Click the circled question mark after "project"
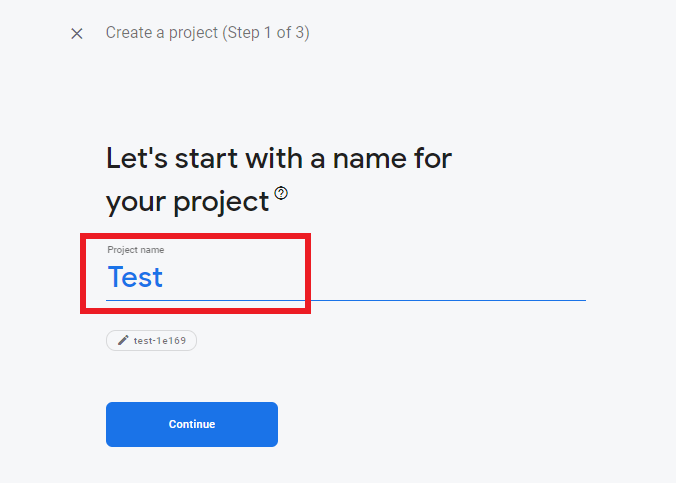Image resolution: width=676 pixels, height=483 pixels. coord(281,193)
